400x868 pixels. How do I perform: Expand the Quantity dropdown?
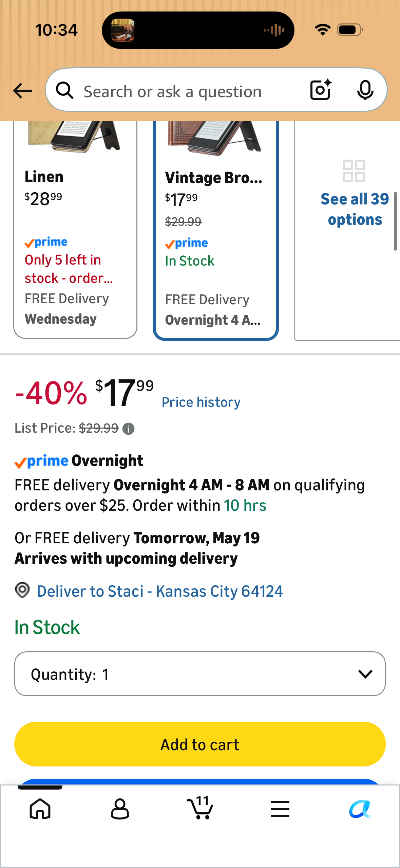(200, 674)
